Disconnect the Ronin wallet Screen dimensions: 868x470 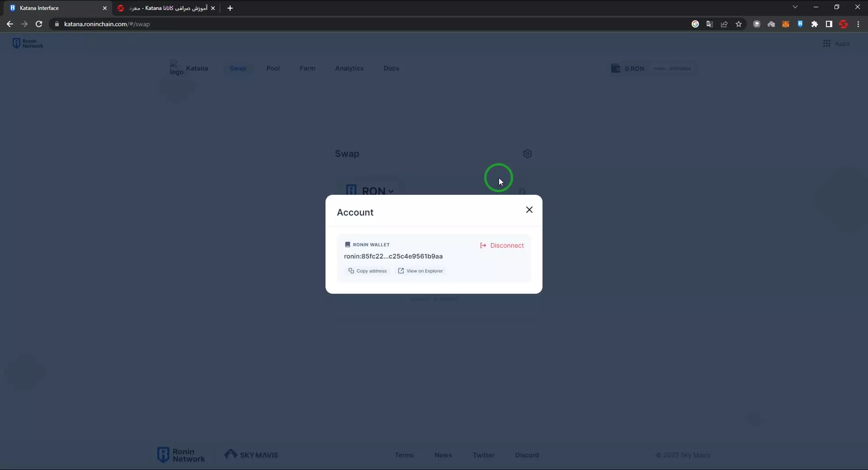[x=502, y=245]
